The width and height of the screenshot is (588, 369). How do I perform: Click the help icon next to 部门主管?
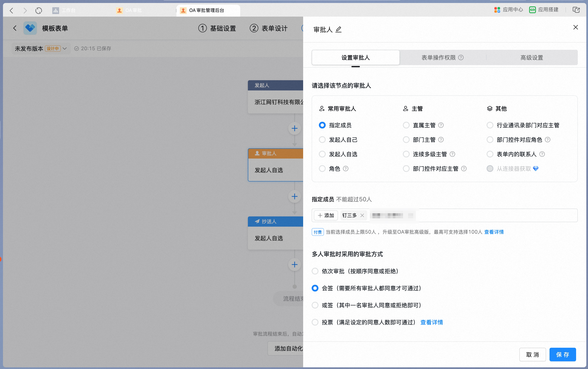[441, 140]
